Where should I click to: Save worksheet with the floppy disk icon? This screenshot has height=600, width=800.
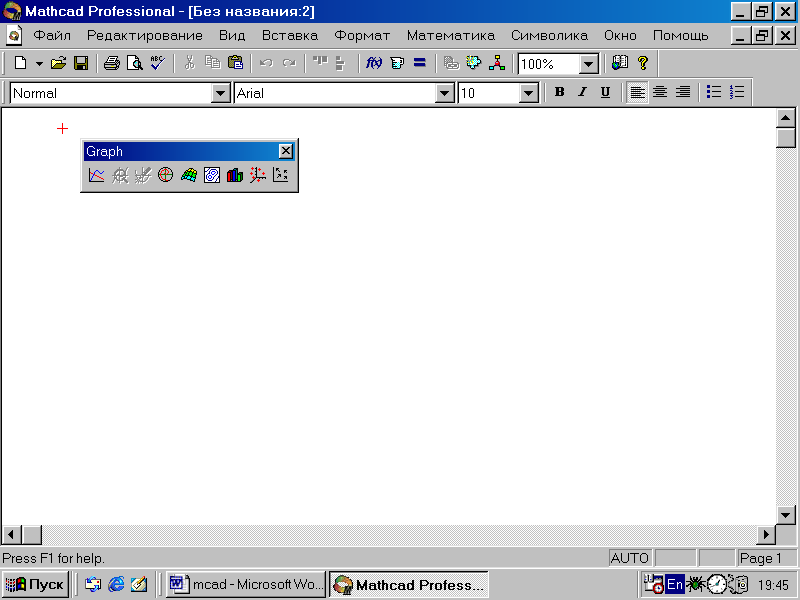[81, 63]
